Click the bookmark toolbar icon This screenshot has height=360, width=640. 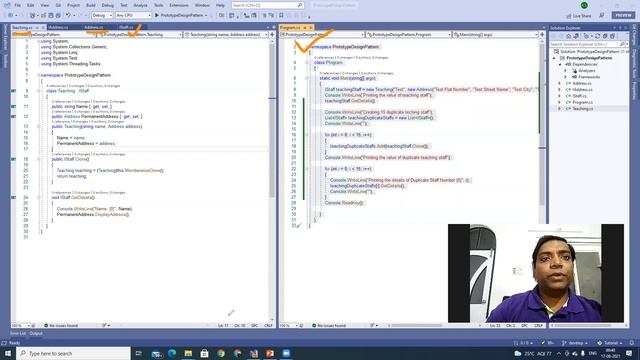pyautogui.click(x=281, y=15)
